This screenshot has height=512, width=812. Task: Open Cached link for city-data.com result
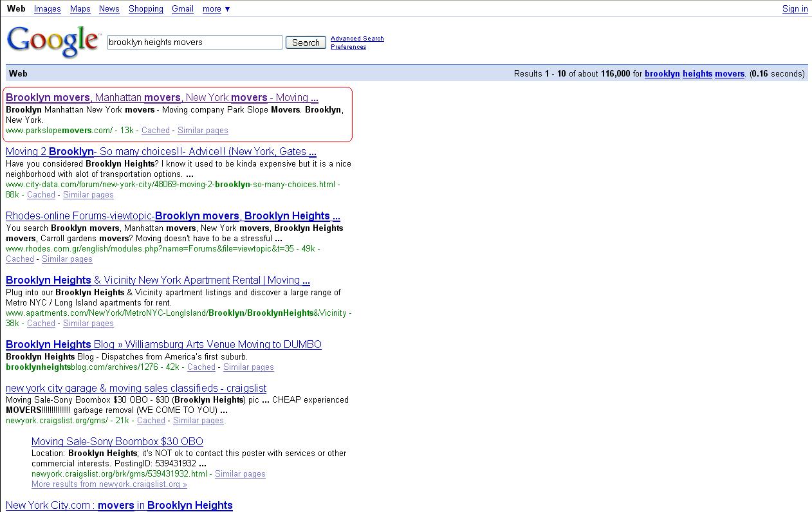(41, 195)
